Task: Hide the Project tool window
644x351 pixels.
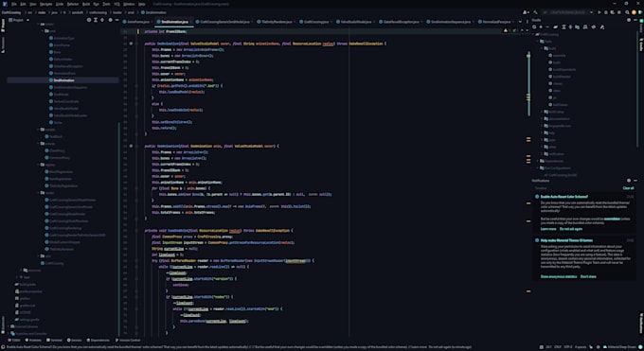Action: 117,20
